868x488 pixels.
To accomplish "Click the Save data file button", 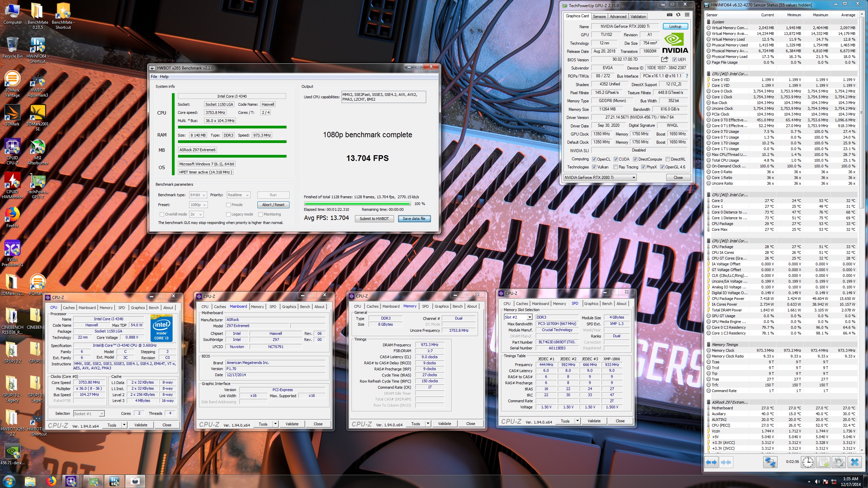I will pos(414,219).
